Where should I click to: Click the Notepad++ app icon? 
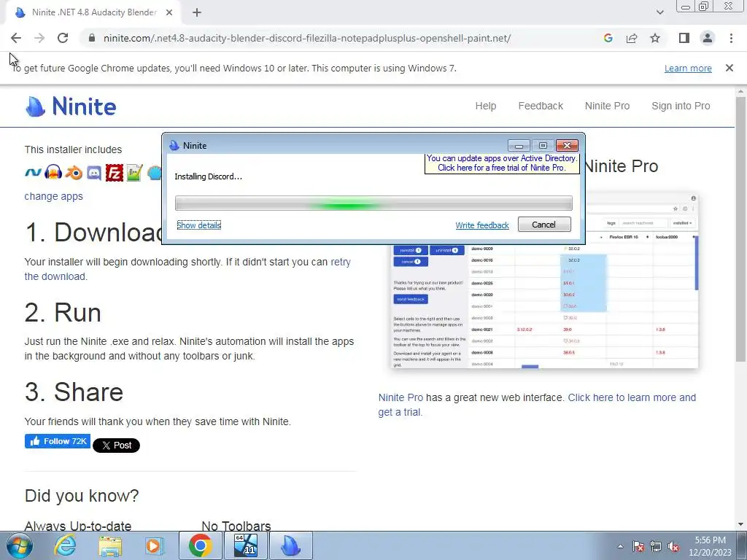pos(135,173)
